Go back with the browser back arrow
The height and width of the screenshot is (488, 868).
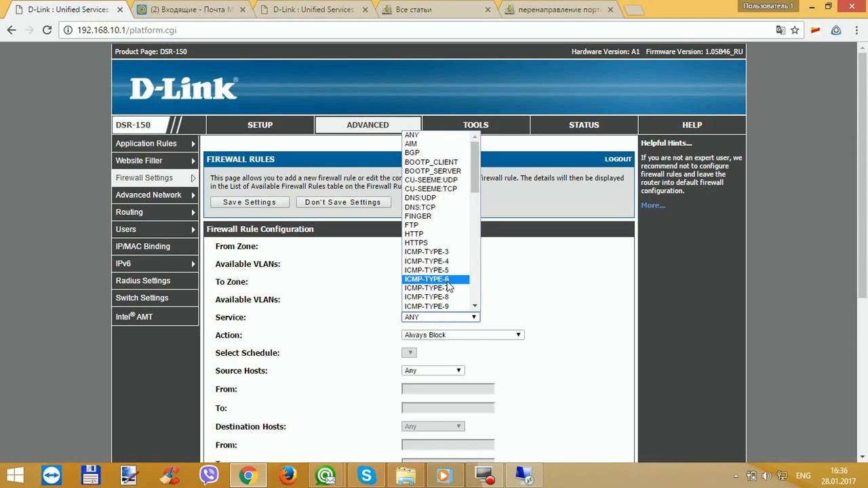(12, 30)
